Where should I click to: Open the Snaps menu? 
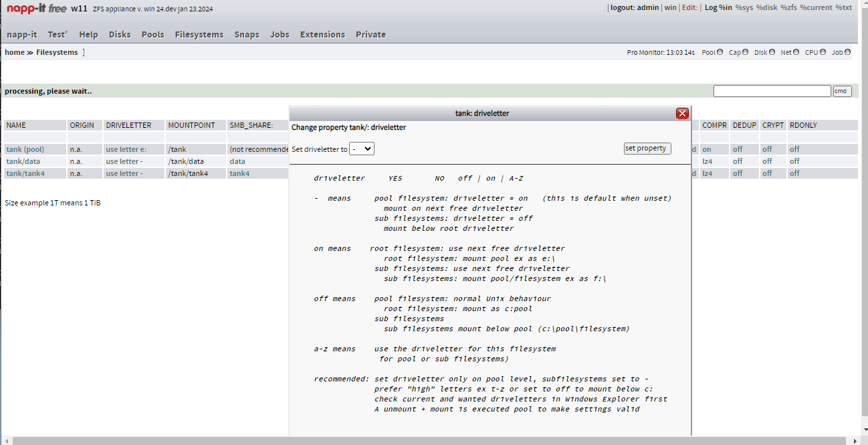tap(247, 35)
